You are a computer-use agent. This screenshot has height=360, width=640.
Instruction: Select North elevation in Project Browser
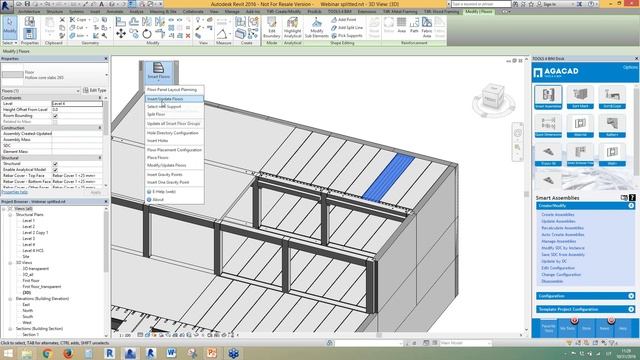[x=27, y=311]
